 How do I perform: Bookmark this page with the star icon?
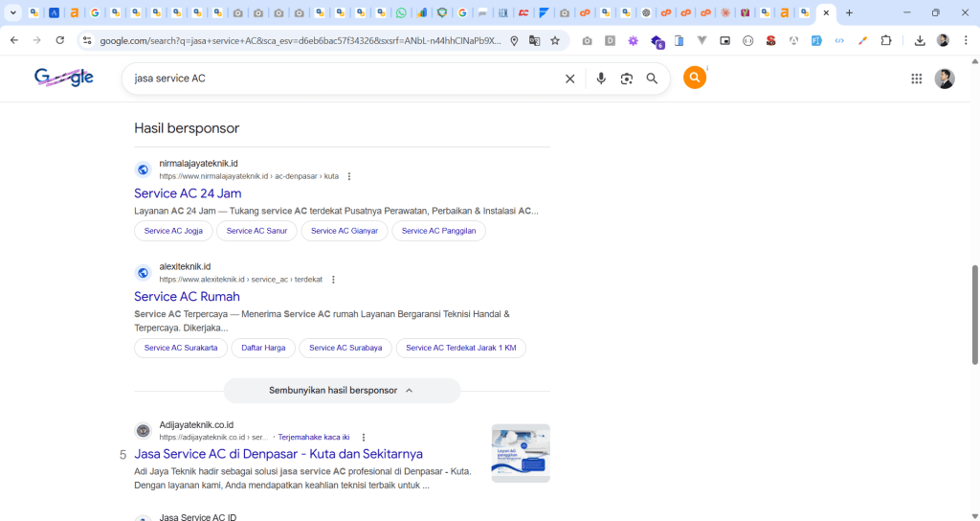pos(555,41)
